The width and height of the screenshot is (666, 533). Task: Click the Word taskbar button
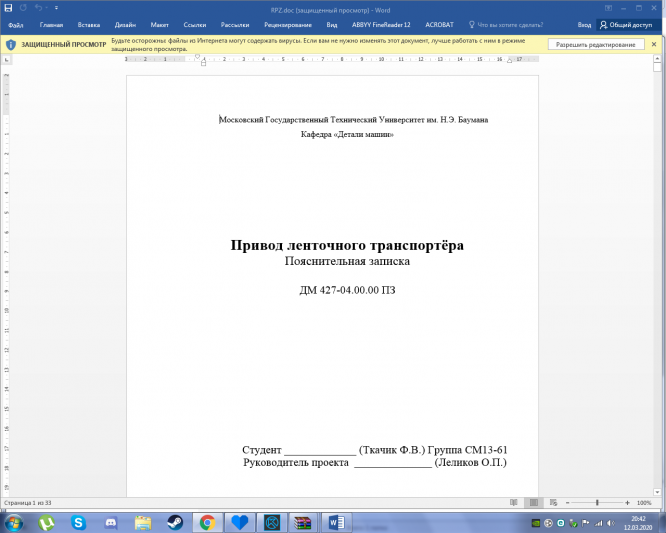336,523
